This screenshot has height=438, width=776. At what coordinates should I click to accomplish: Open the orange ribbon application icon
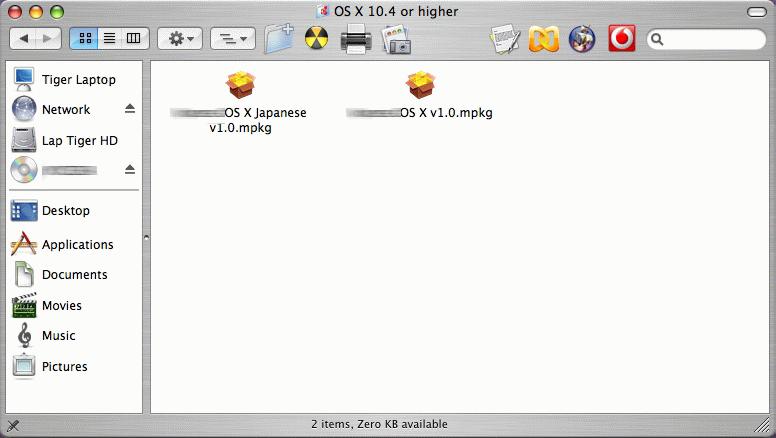click(543, 39)
